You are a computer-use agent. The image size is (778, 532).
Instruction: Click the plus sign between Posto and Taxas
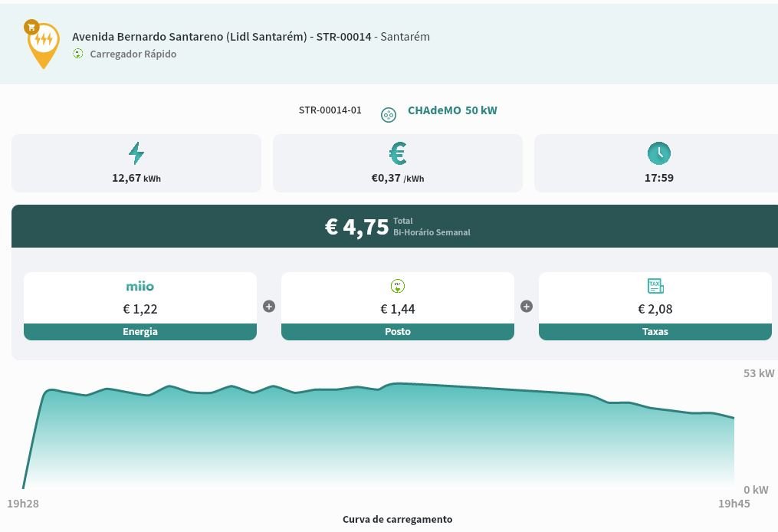coord(527,307)
